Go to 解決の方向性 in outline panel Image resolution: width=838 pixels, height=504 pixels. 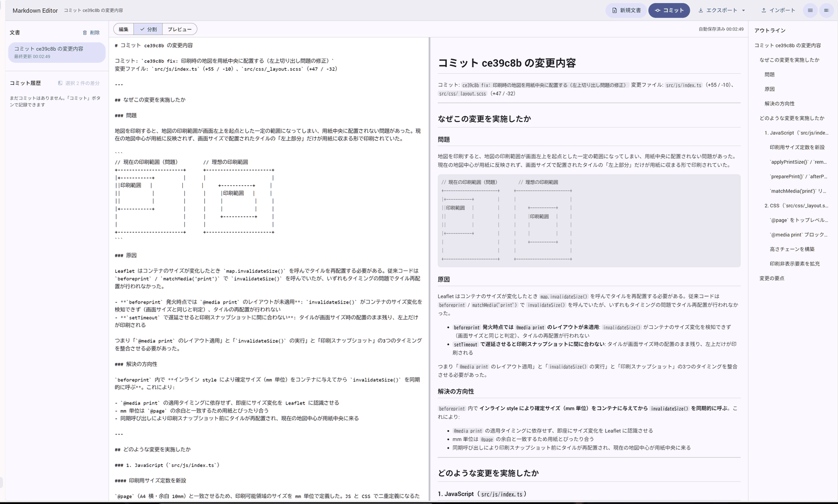point(779,104)
